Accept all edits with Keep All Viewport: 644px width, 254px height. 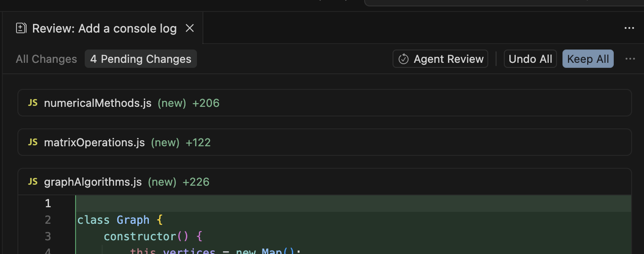coord(588,59)
